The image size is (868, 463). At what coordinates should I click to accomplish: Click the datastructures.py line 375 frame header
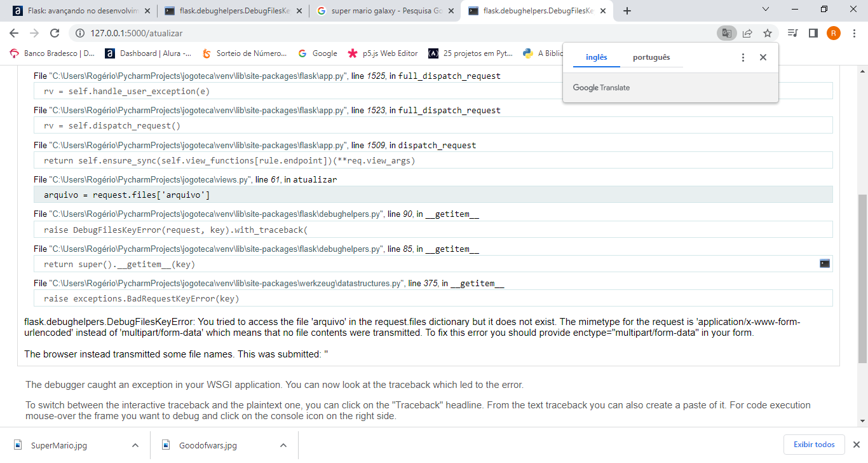(x=269, y=284)
